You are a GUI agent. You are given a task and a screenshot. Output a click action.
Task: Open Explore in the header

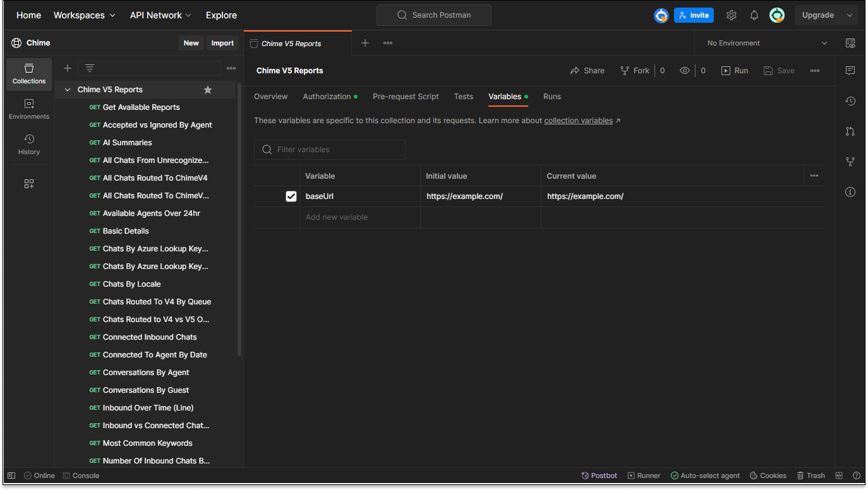click(221, 15)
